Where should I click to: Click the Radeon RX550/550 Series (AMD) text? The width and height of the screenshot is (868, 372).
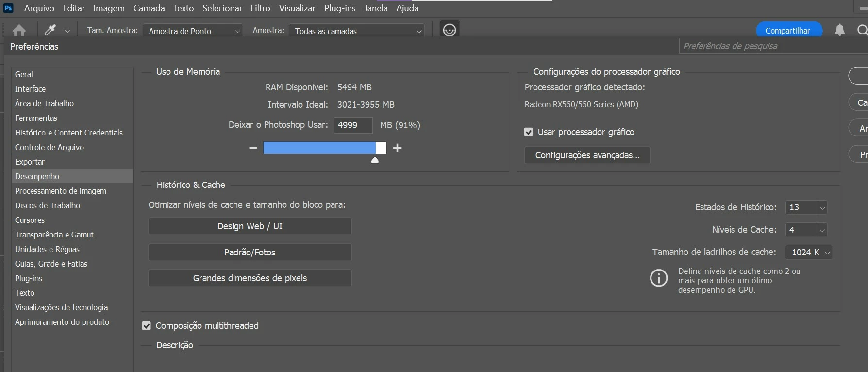(582, 104)
